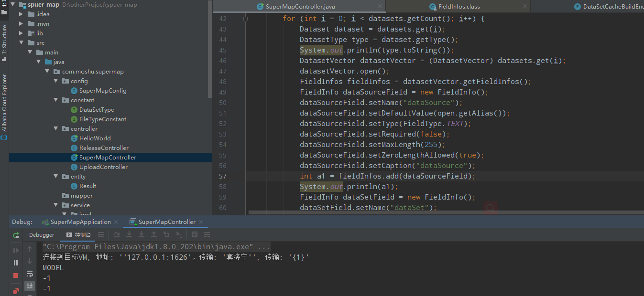Click the MODEL output line in console
644x296 pixels.
click(x=53, y=268)
